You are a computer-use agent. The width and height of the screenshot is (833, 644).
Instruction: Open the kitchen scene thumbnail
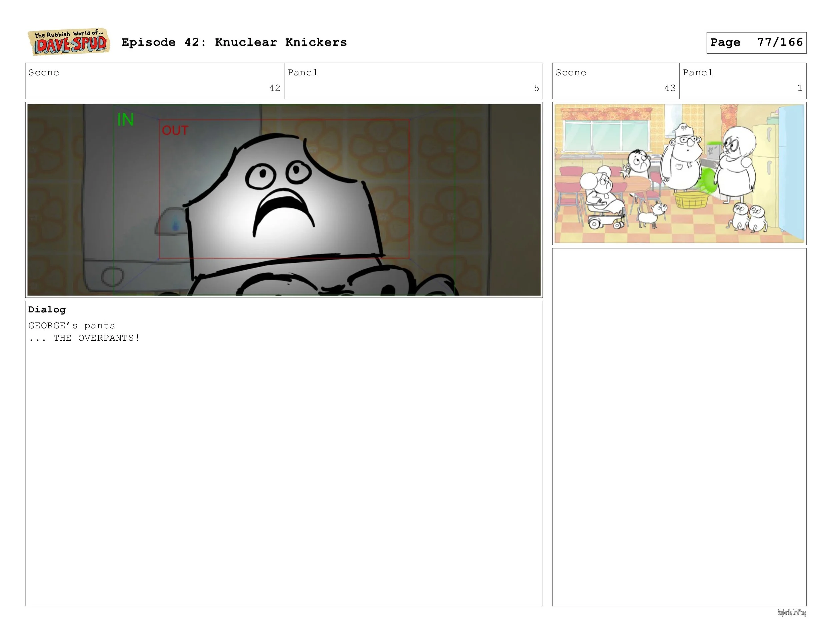679,174
